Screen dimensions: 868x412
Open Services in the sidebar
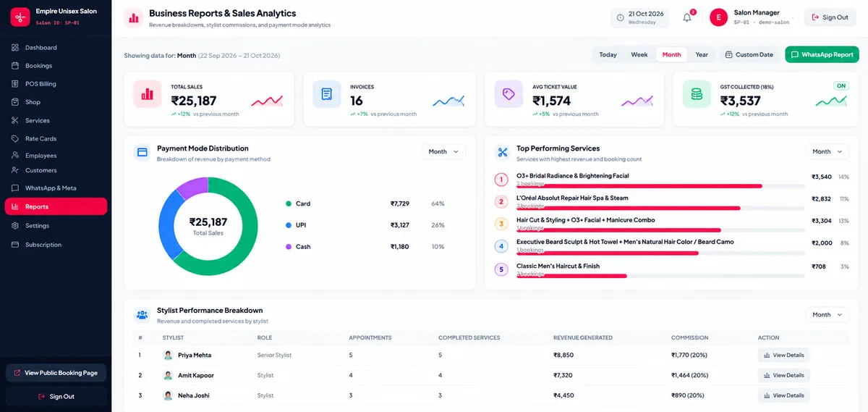56,120
